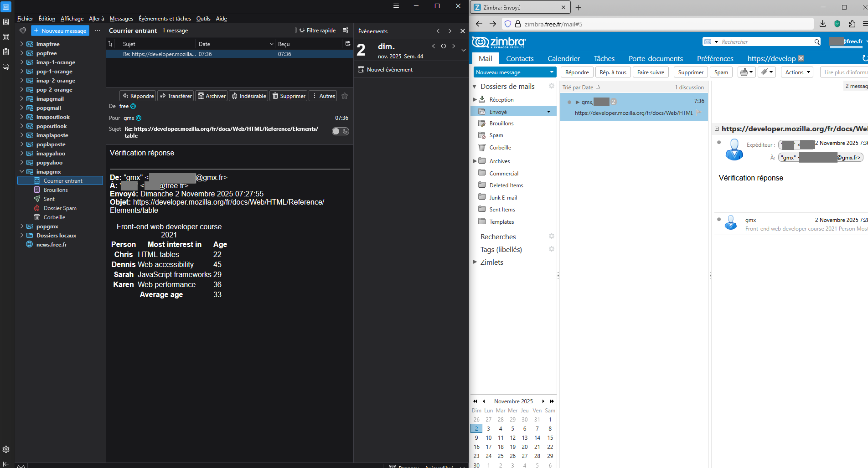Toggle dark mode switch for message
Screen dimensions: 868x468
[x=340, y=131]
